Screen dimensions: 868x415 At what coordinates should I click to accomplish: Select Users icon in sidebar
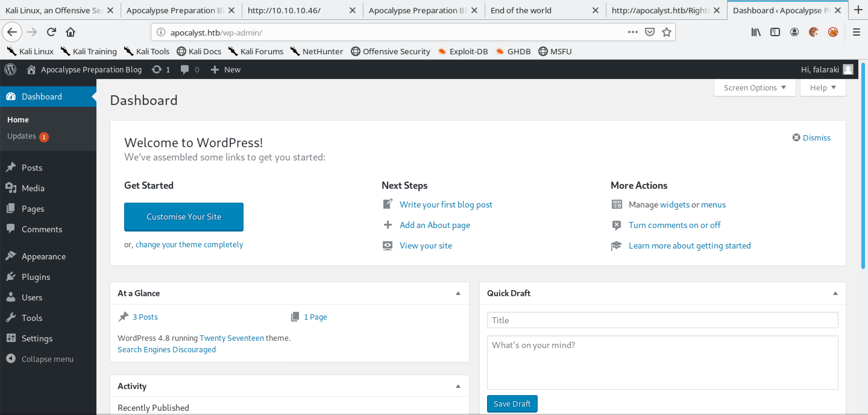point(11,297)
